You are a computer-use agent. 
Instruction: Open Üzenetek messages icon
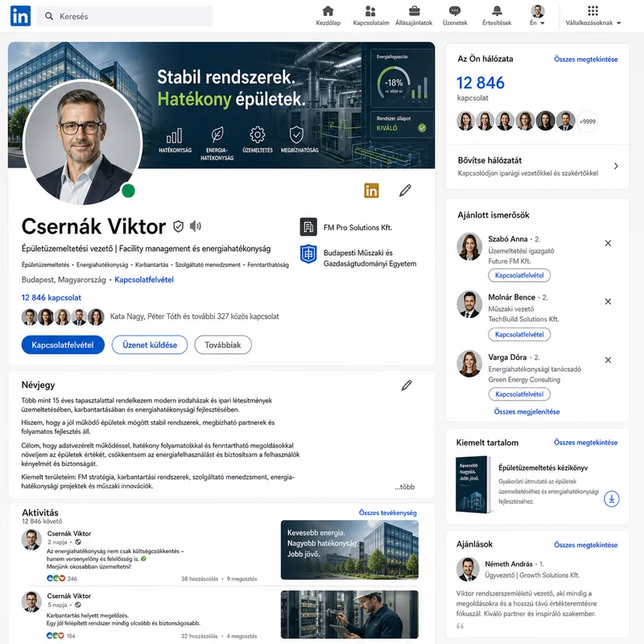[455, 10]
